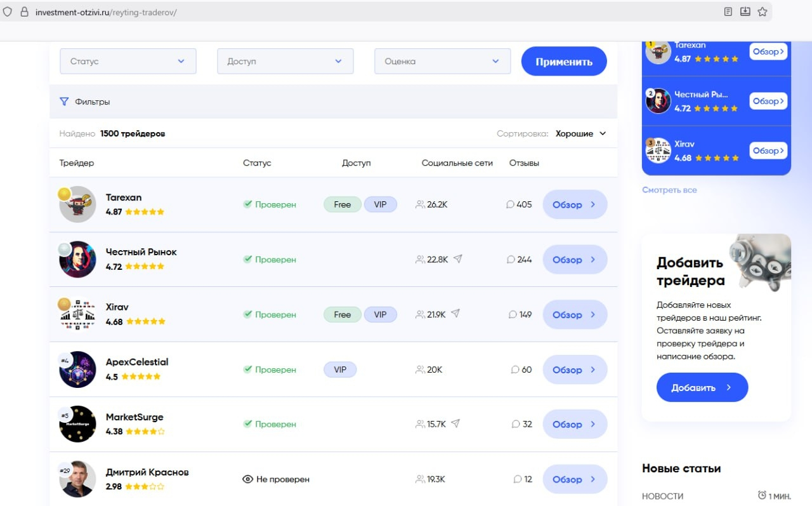Click the ApexCelestial trader name
812x506 pixels.
pyautogui.click(x=137, y=362)
